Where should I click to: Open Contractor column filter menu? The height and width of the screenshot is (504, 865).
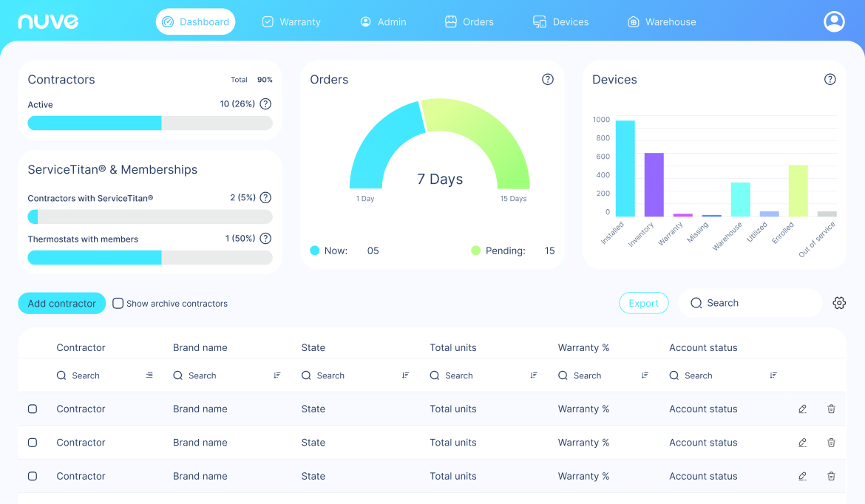pos(149,375)
